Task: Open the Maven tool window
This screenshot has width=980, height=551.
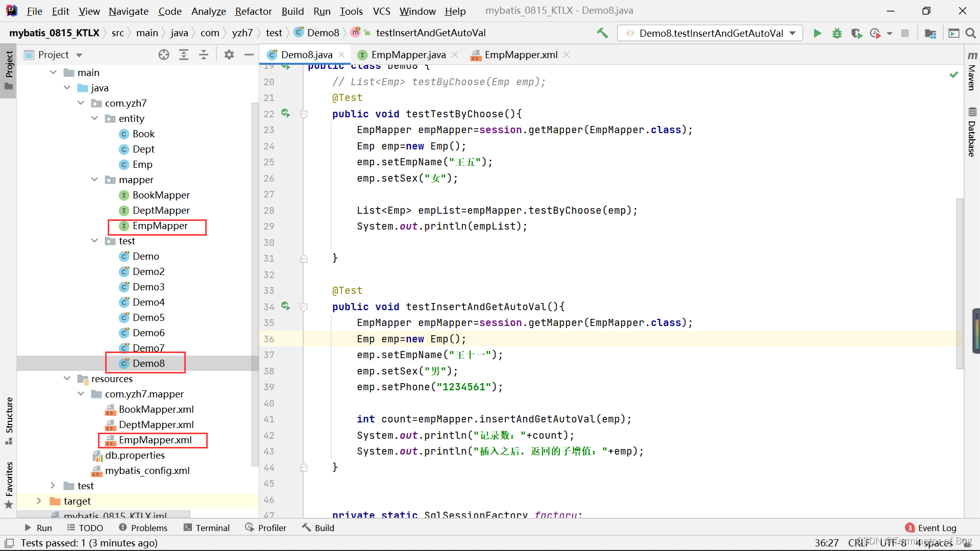Action: click(x=972, y=71)
